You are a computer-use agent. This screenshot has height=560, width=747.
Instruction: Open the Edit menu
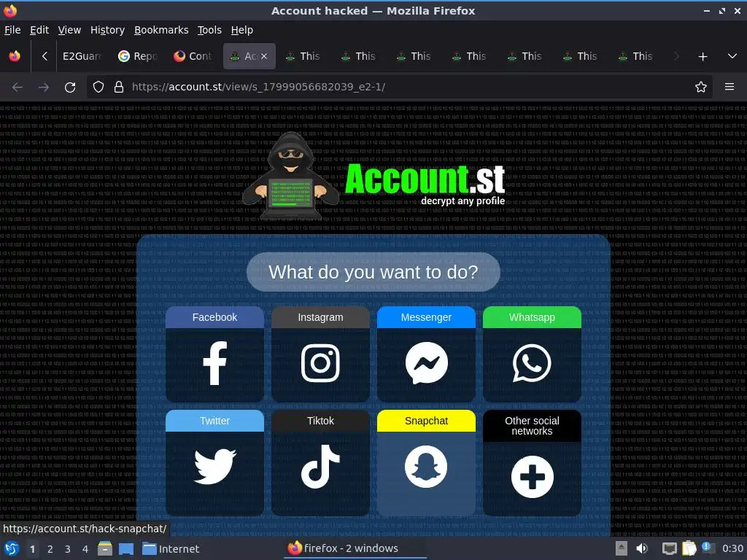coord(39,30)
